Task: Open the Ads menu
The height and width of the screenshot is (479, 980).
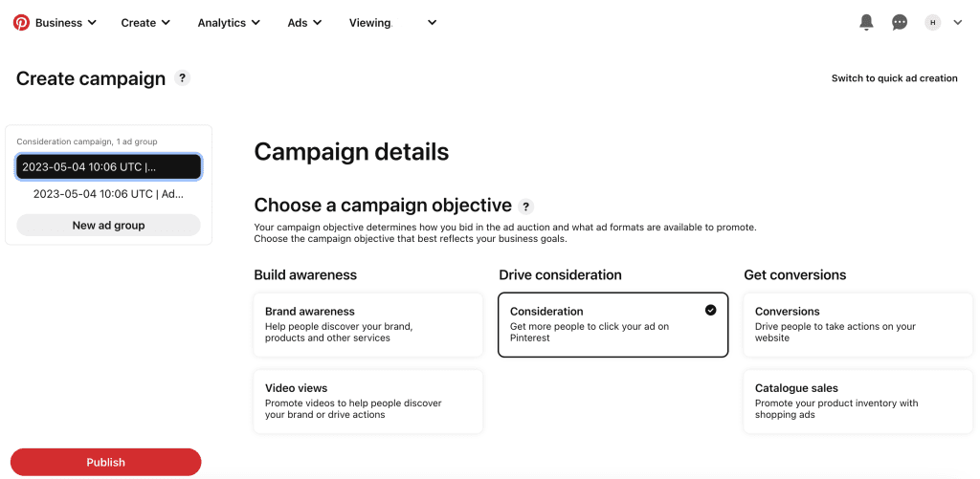Action: 305,23
